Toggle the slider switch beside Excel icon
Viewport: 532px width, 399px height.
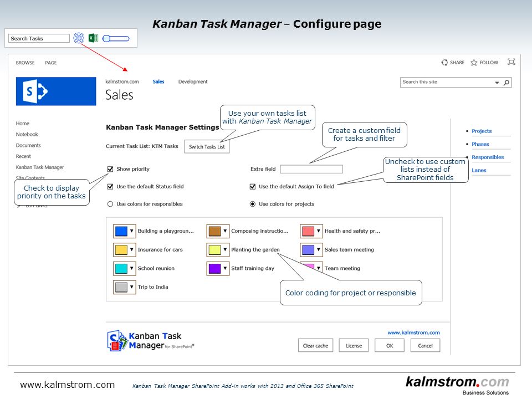point(116,38)
